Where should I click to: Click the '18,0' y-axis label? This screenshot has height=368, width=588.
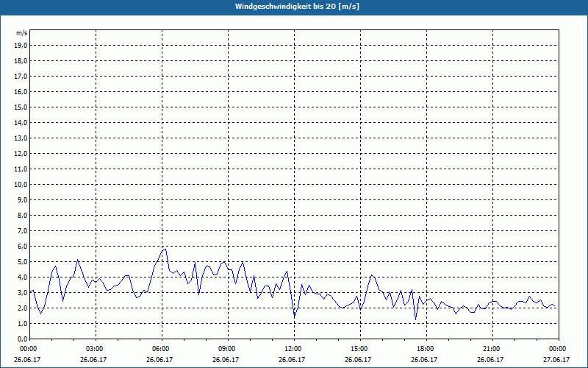(x=21, y=61)
